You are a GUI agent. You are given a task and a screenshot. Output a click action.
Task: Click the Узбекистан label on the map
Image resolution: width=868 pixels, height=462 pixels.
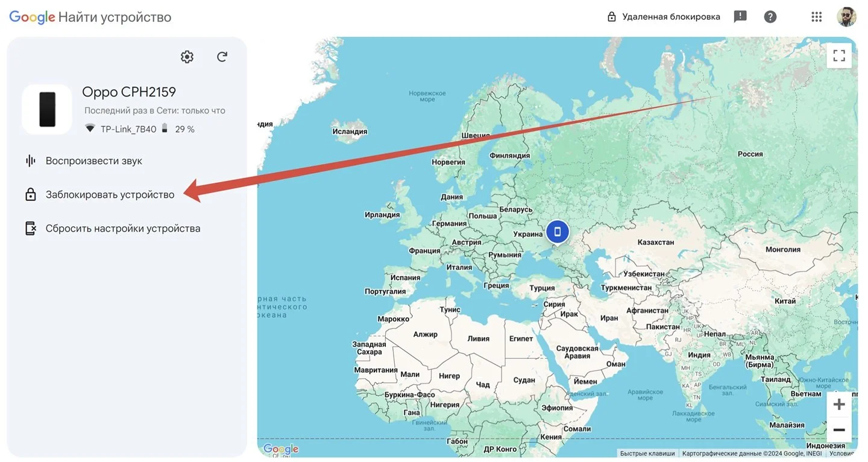pos(644,274)
